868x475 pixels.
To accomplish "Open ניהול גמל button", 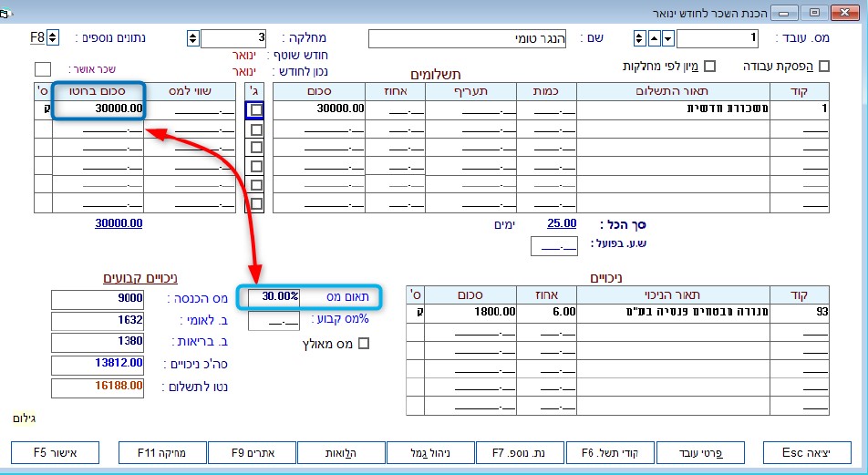I will point(430,452).
